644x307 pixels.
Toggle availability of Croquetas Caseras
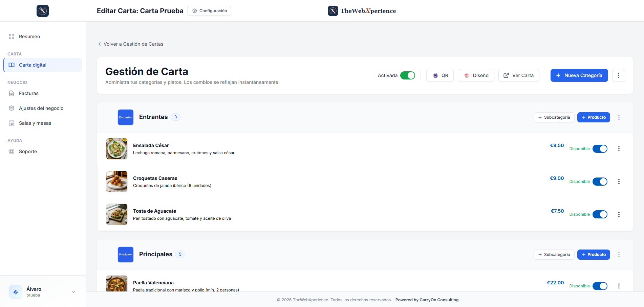[x=600, y=182]
